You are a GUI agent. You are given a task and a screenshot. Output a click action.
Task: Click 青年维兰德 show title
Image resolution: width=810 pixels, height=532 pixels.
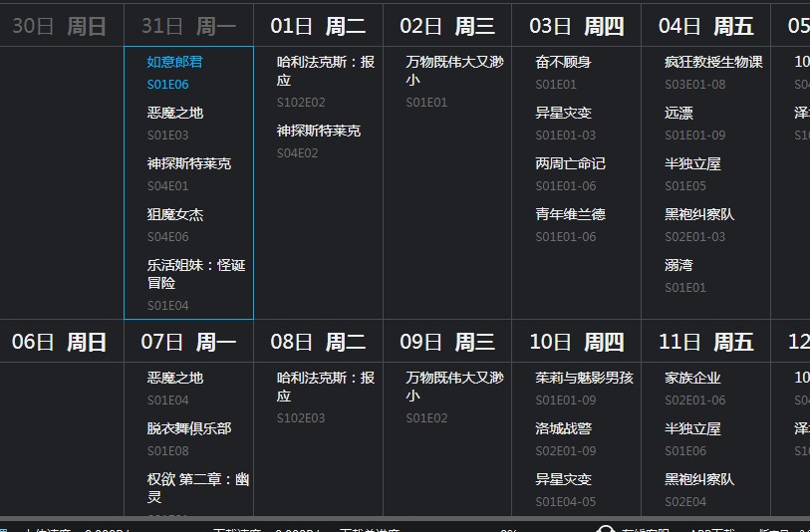570,214
